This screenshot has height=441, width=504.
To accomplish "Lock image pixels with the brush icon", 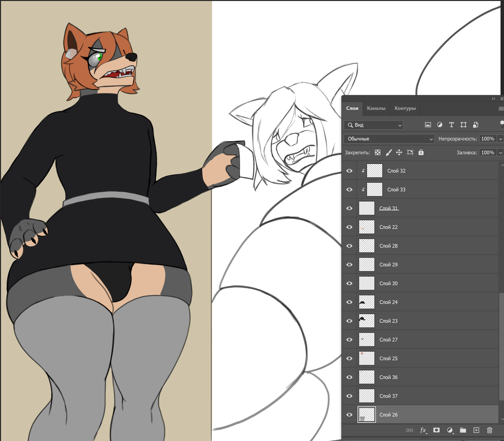I will (x=388, y=153).
